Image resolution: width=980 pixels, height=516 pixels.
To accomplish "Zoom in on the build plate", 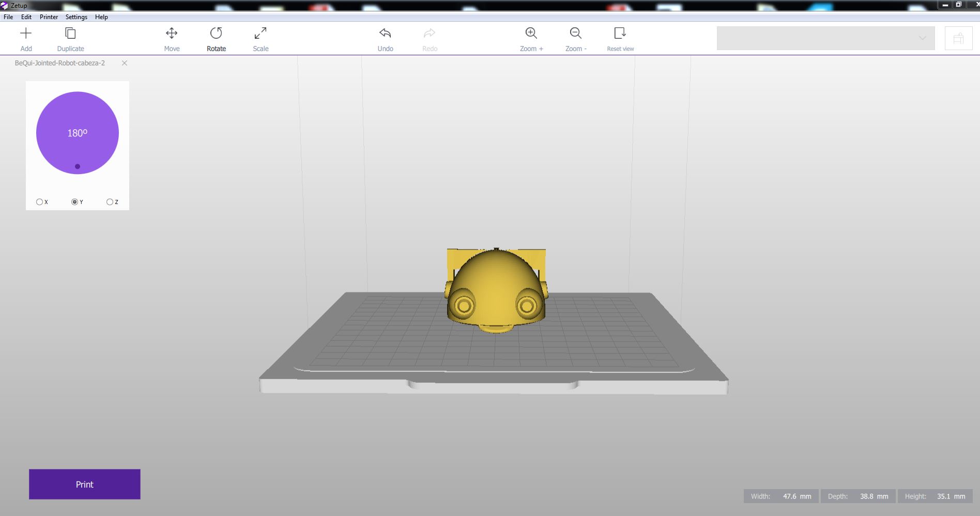I will pos(531,34).
